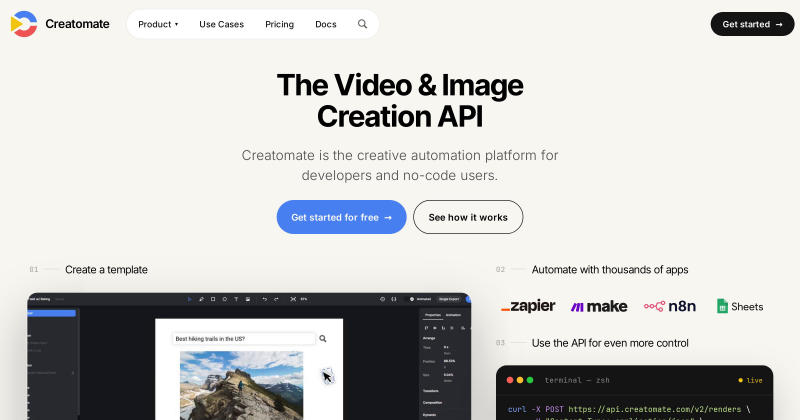
Task: Select the rectangle shape tool in editor
Action: 213,299
